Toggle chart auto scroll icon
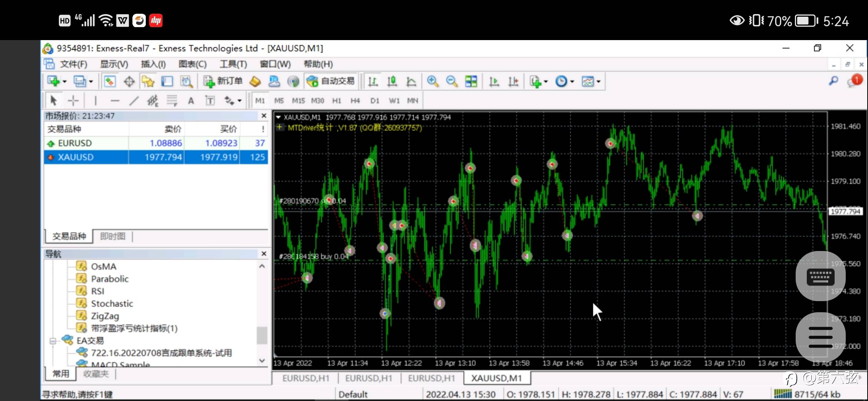 494,81
